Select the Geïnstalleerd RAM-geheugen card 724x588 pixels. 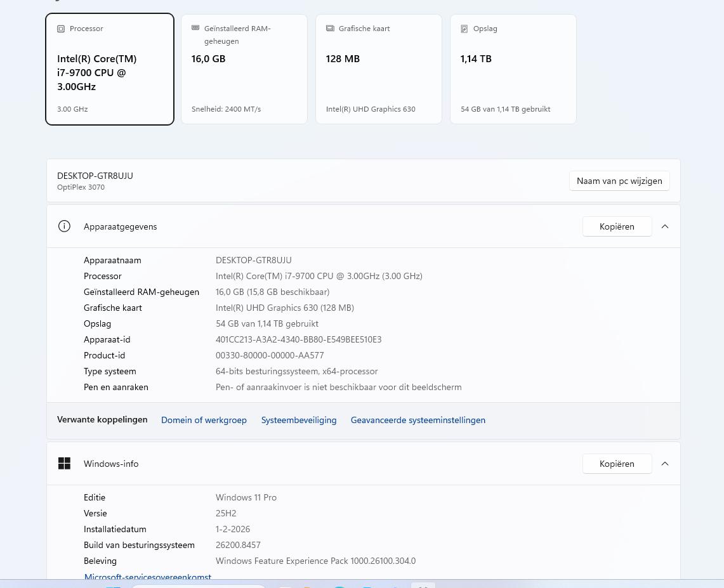(x=244, y=69)
